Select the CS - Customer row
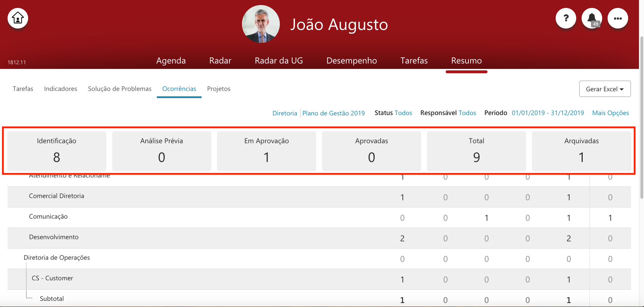Image resolution: width=644 pixels, height=307 pixels. coord(319,279)
